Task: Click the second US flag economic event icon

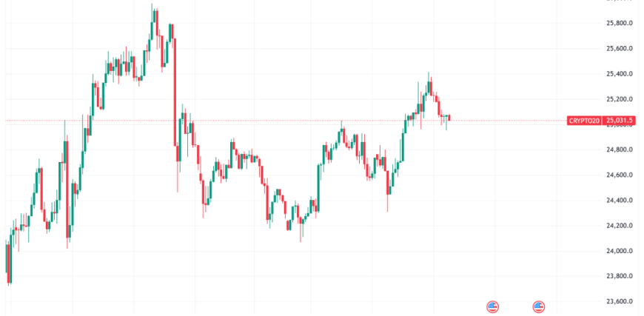Action: pos(539,306)
